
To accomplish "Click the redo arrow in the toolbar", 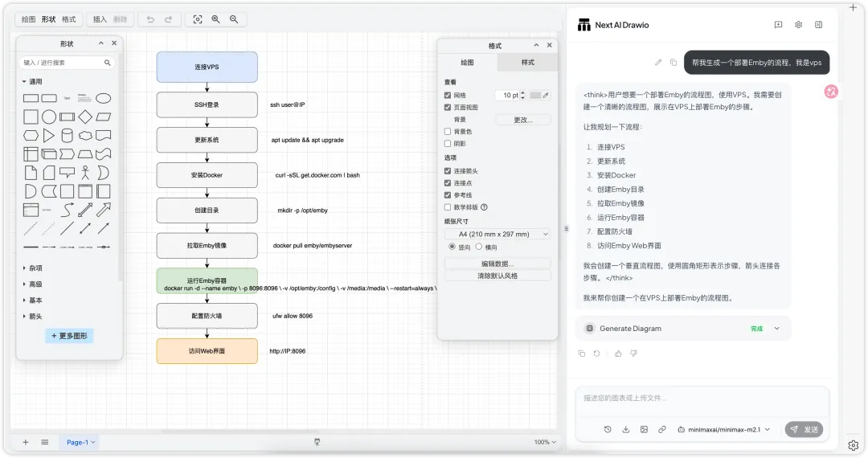I will pos(168,19).
